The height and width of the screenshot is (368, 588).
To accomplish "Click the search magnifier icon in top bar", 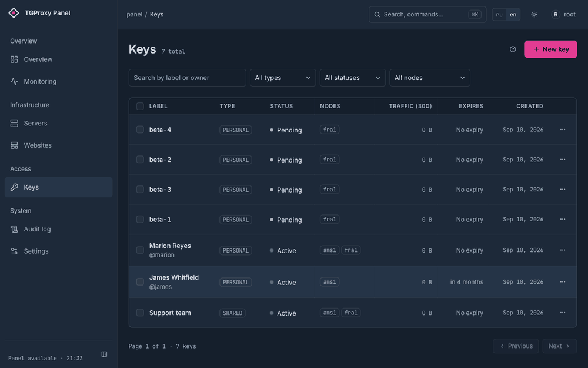I will pos(377,14).
